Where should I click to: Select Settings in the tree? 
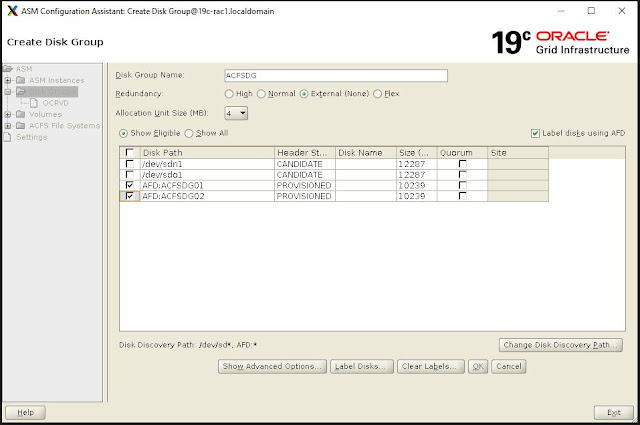pos(31,137)
